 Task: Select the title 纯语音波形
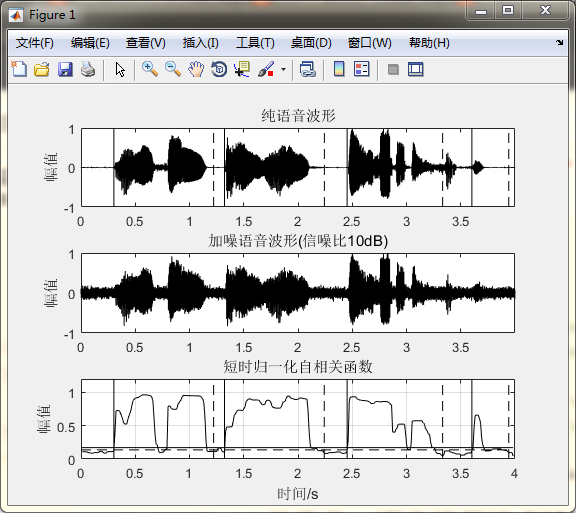(x=298, y=115)
